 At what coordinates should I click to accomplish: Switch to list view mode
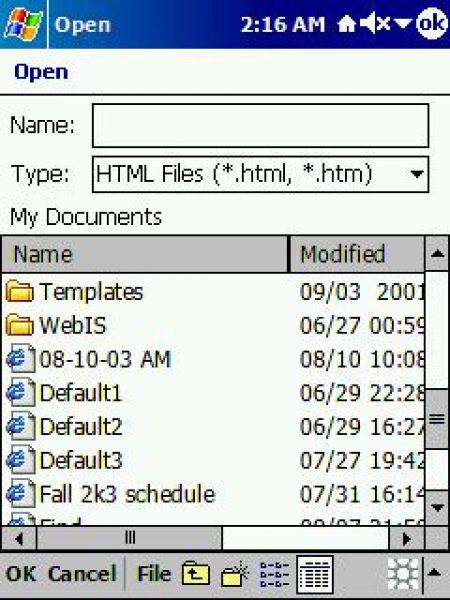[274, 574]
